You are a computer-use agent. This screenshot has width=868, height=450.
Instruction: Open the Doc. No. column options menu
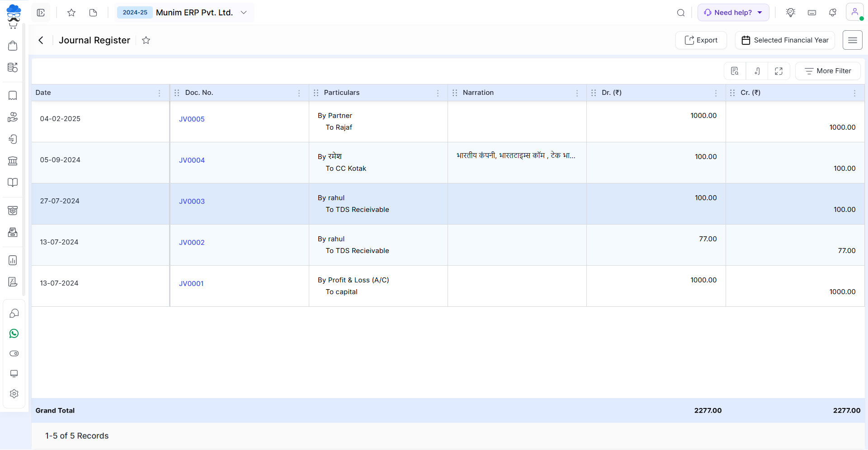pyautogui.click(x=299, y=93)
